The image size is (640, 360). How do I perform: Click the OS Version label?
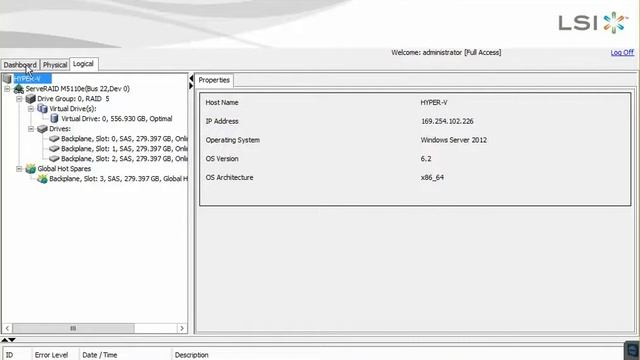(x=222, y=159)
